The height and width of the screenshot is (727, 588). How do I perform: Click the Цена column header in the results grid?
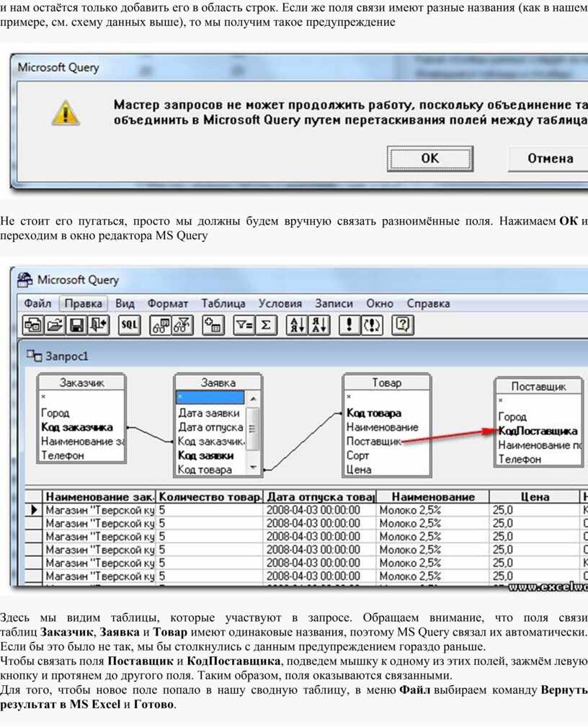535,496
